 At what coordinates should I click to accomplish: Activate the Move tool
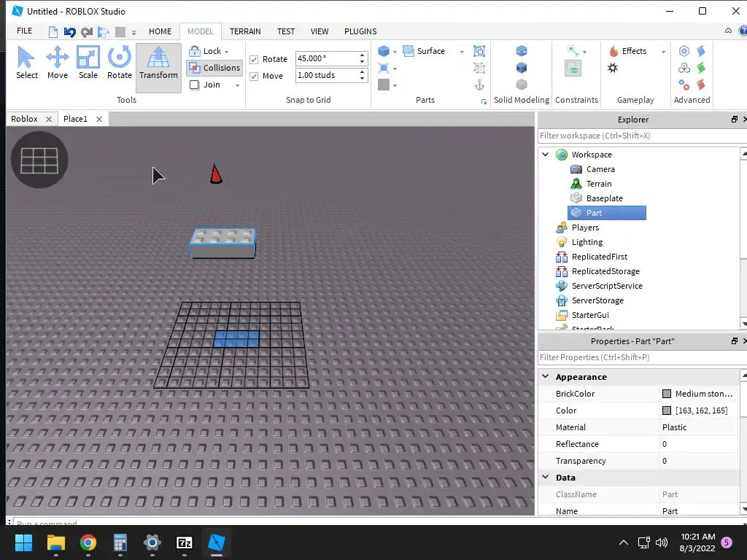tap(57, 63)
